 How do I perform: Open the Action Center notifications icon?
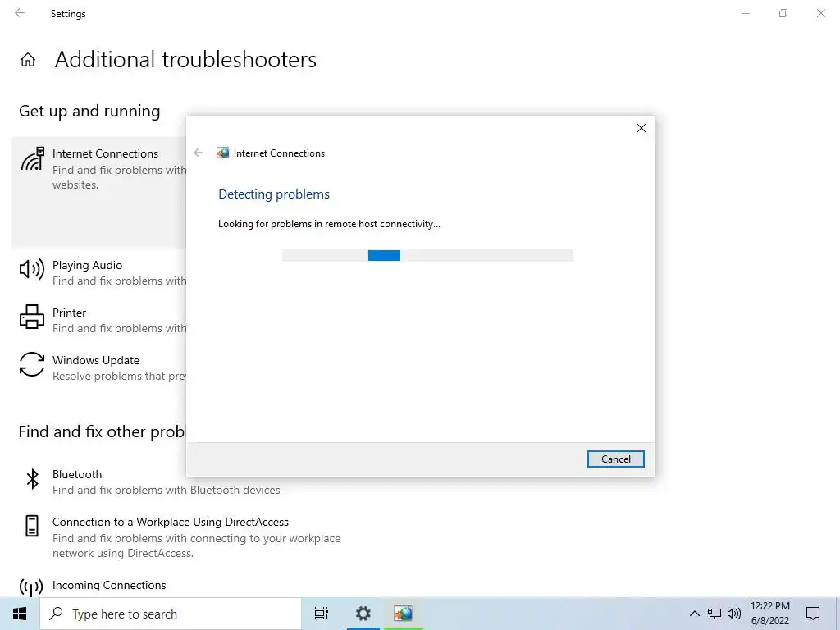pyautogui.click(x=813, y=614)
